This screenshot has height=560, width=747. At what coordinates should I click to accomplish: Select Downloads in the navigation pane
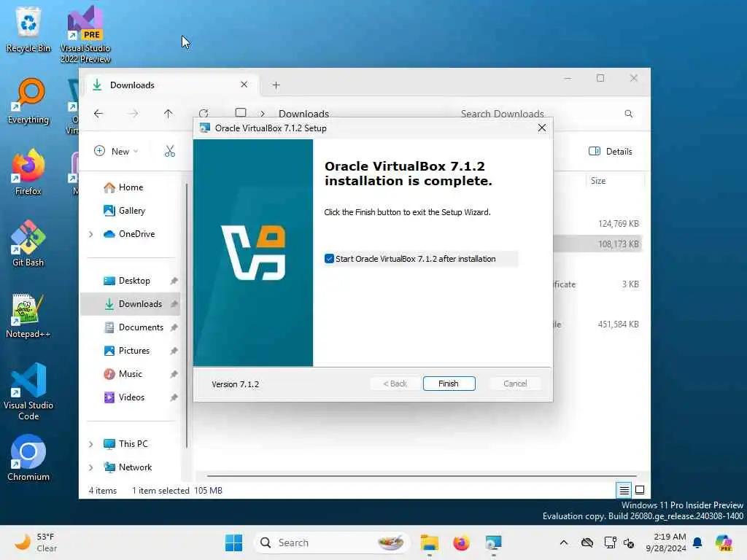tap(130, 304)
